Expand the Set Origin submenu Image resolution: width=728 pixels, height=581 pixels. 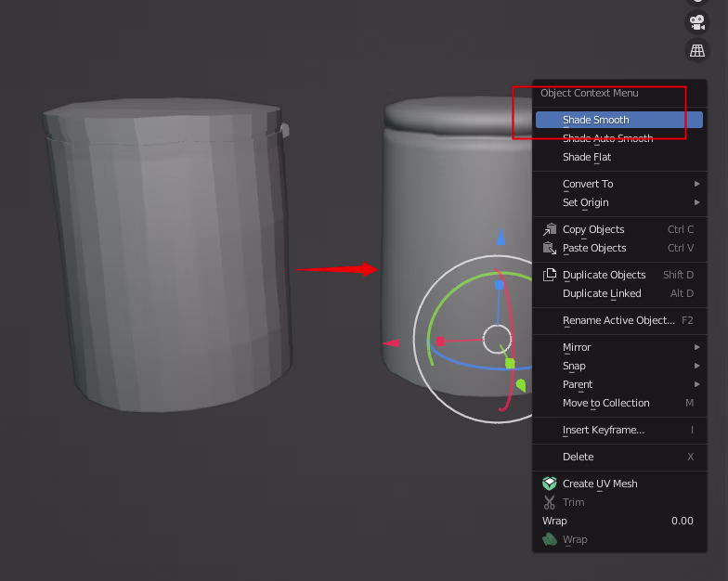pos(618,202)
